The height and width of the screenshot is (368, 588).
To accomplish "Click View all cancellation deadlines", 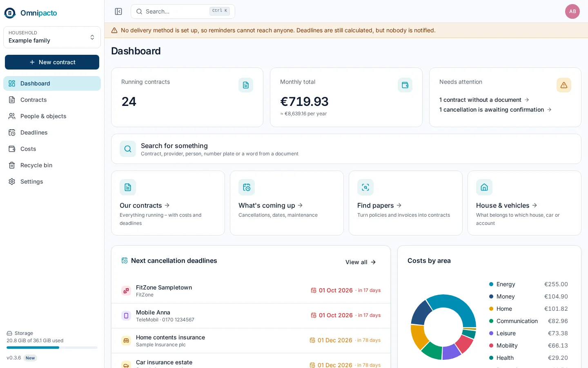I will pos(361,262).
